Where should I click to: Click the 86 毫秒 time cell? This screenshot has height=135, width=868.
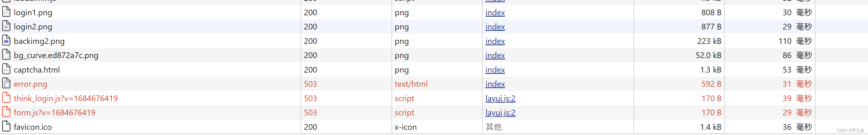[797, 55]
